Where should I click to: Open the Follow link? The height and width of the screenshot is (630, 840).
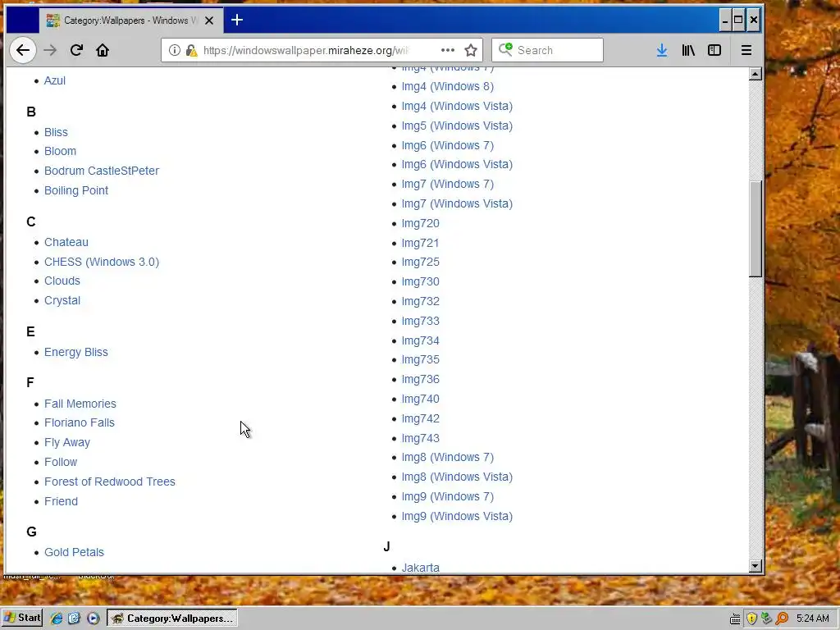(x=61, y=462)
